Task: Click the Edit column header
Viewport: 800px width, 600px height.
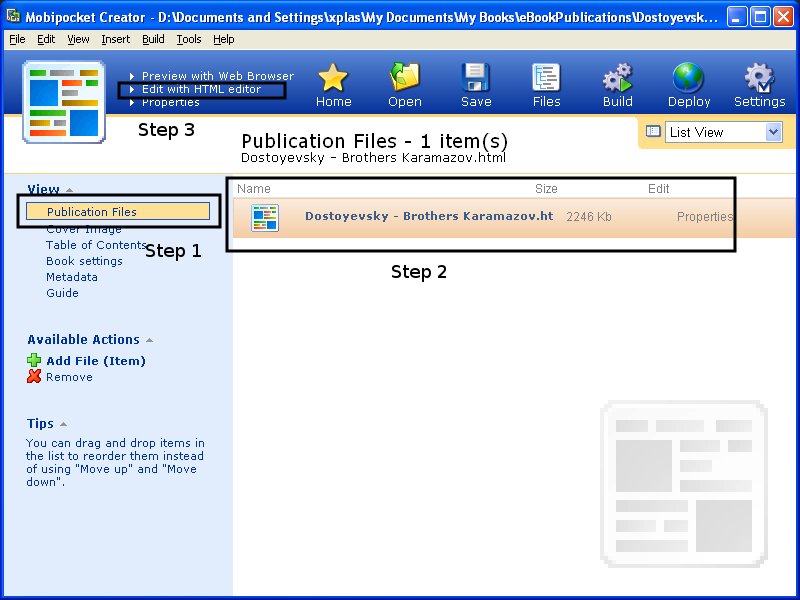Action: [x=658, y=189]
